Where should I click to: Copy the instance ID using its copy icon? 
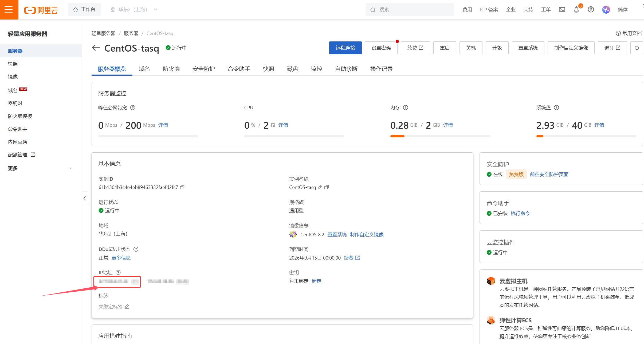click(x=182, y=187)
